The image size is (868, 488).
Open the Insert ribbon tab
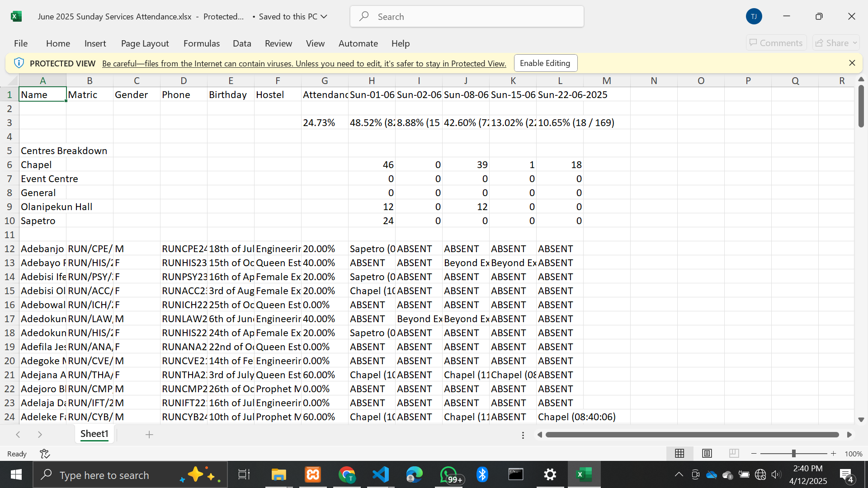[95, 43]
